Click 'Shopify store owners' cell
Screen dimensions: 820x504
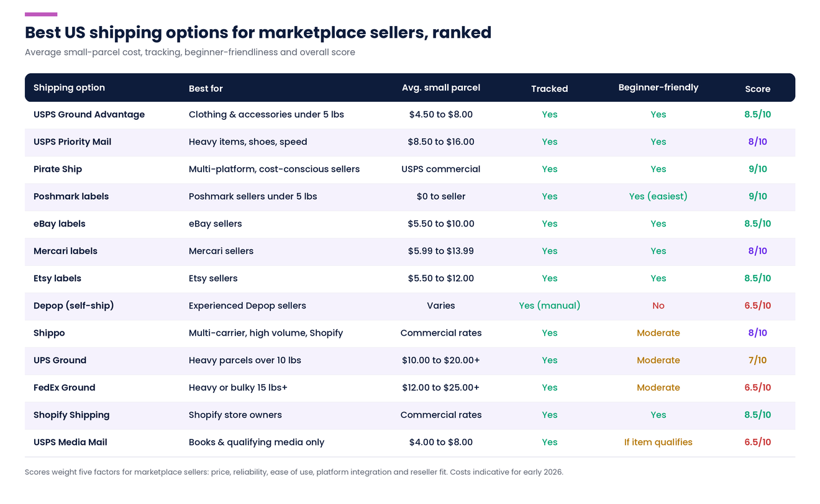click(235, 415)
